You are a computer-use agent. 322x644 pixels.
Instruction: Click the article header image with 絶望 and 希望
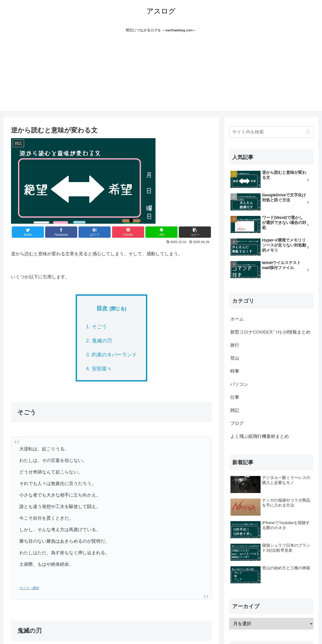[83, 181]
